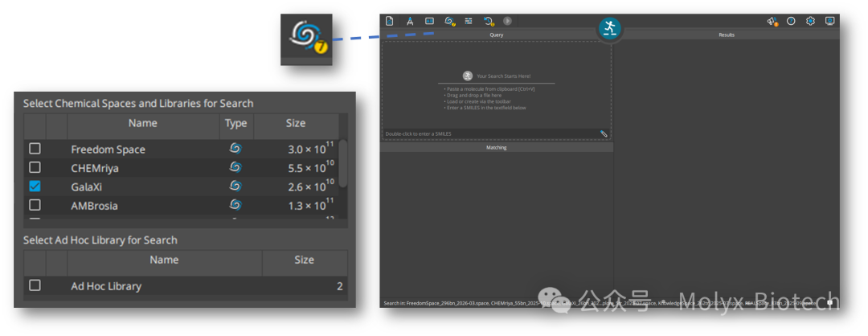The width and height of the screenshot is (868, 336).
Task: Enable the AMBrosia checkbox
Action: pyautogui.click(x=35, y=205)
